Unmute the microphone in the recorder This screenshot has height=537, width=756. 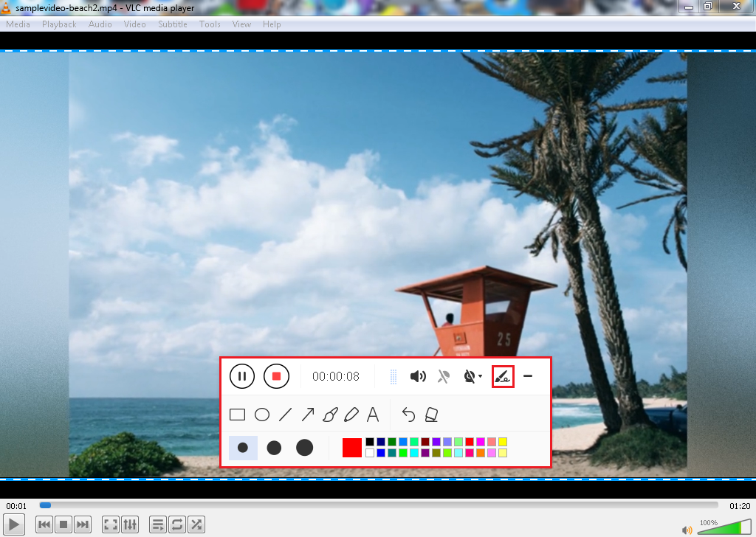[442, 376]
